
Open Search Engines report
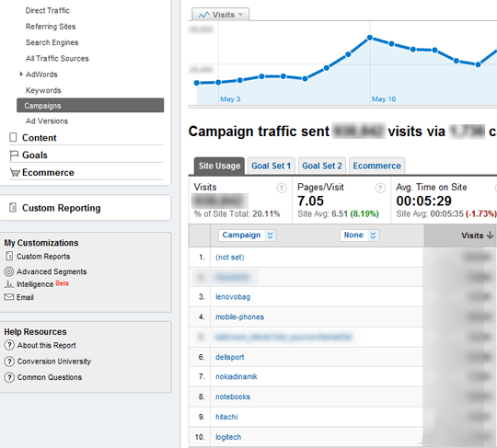52,42
